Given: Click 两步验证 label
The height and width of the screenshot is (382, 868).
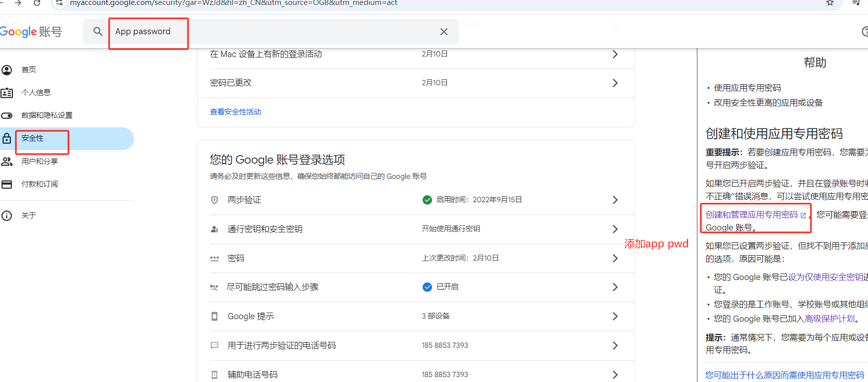Looking at the screenshot, I should tap(244, 200).
